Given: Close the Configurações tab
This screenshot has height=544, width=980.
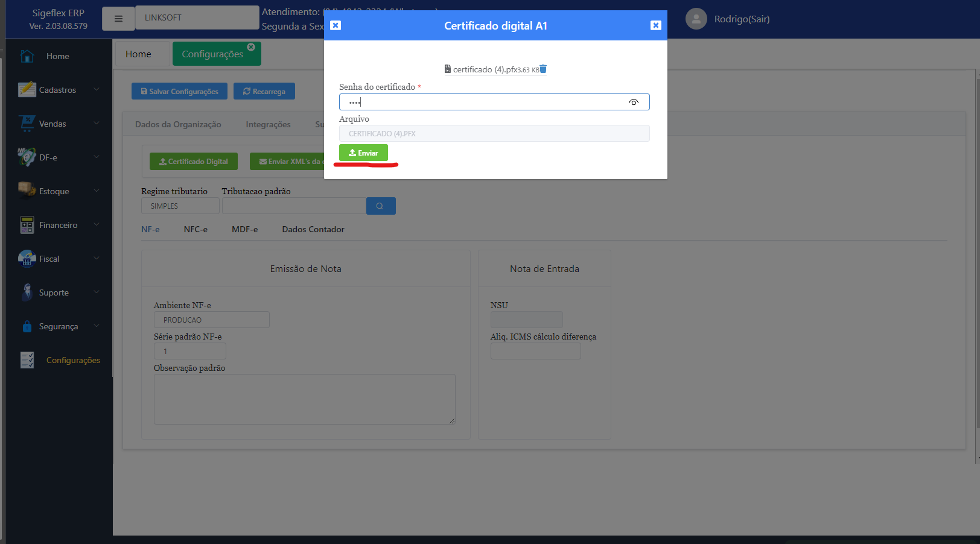Looking at the screenshot, I should 251,47.
